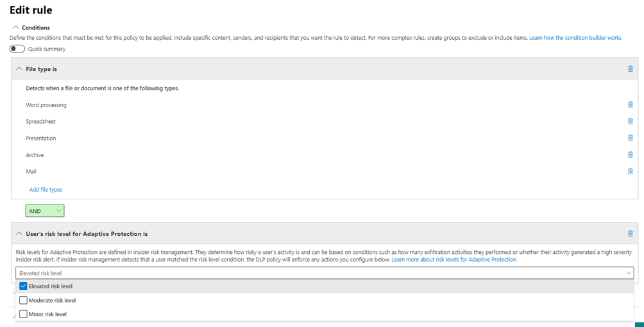Delete the File type is condition

(630, 69)
